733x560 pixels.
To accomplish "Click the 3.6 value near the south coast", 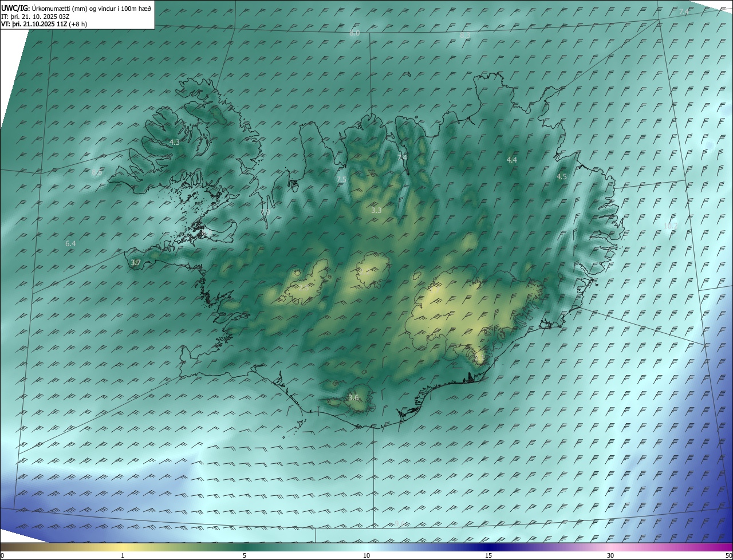I will (353, 398).
